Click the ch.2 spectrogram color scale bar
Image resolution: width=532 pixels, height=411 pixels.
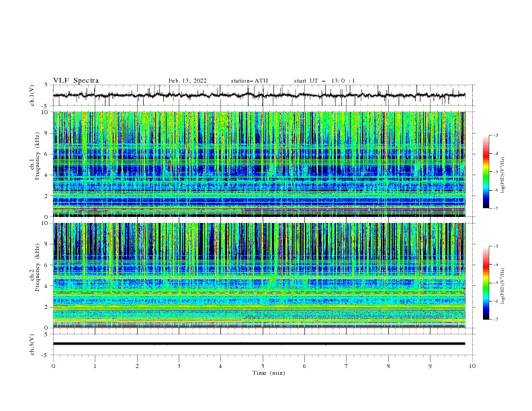(x=486, y=283)
